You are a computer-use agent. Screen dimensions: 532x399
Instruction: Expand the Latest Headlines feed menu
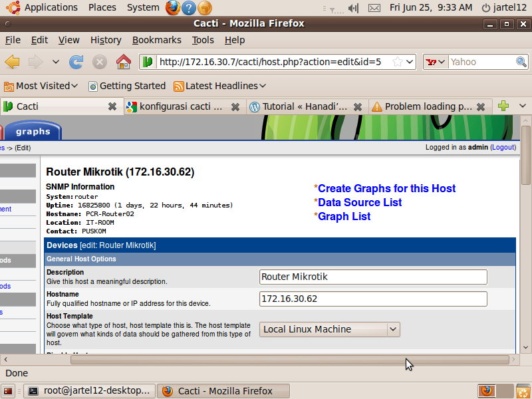point(219,86)
